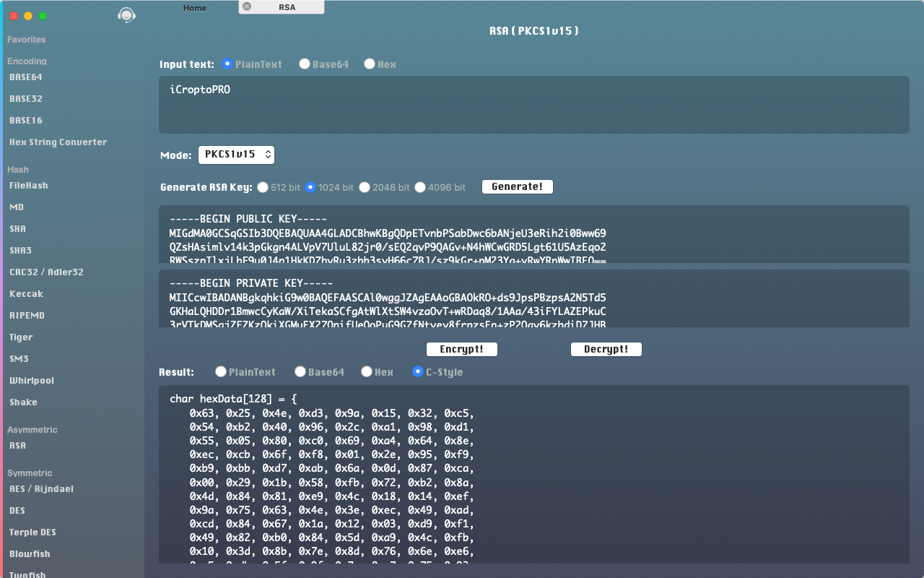Set result format to Base64
This screenshot has height=578, width=924.
(300, 372)
